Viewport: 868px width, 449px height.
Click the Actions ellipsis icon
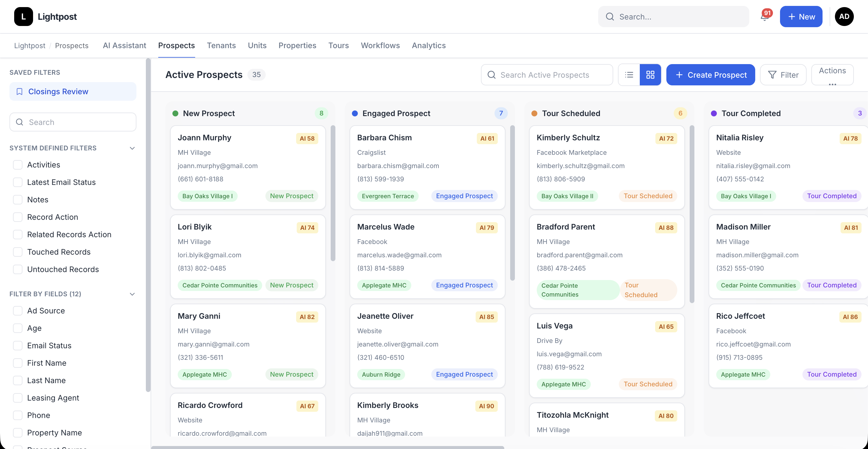point(832,84)
